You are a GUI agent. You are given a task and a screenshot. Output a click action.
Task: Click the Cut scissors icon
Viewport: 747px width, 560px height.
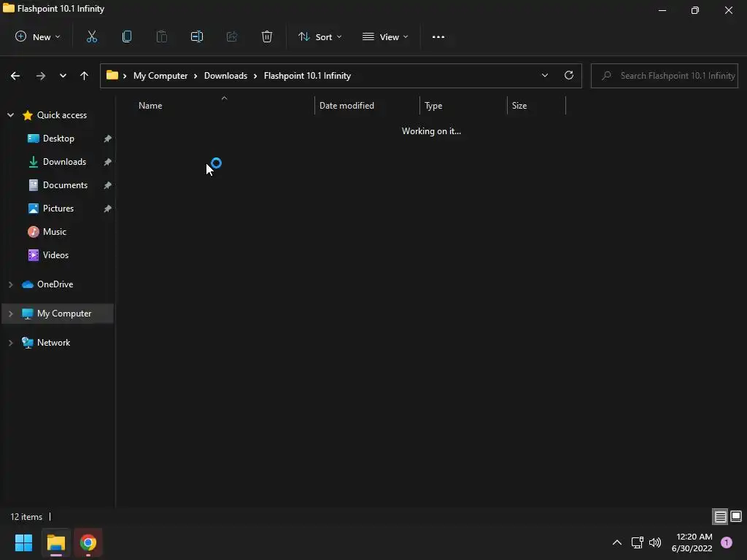[x=91, y=36]
